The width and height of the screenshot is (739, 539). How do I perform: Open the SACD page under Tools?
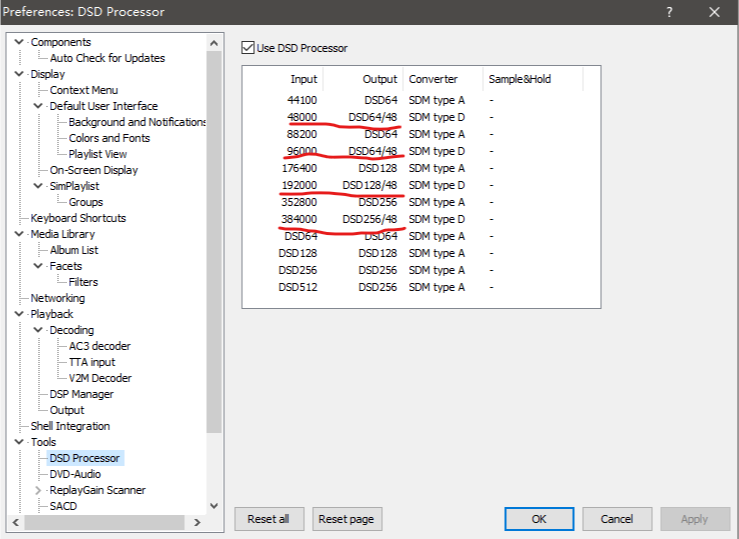(63, 506)
